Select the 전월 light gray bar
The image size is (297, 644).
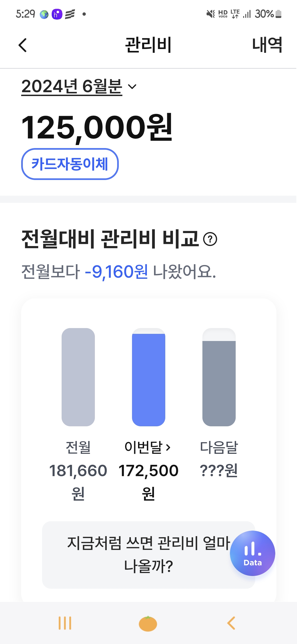point(78,377)
